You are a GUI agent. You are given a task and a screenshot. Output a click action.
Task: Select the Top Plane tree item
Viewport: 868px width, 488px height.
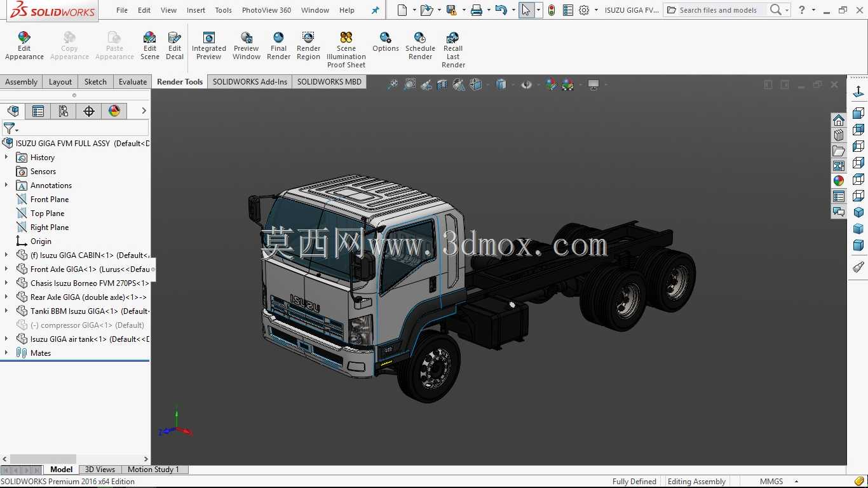(47, 213)
